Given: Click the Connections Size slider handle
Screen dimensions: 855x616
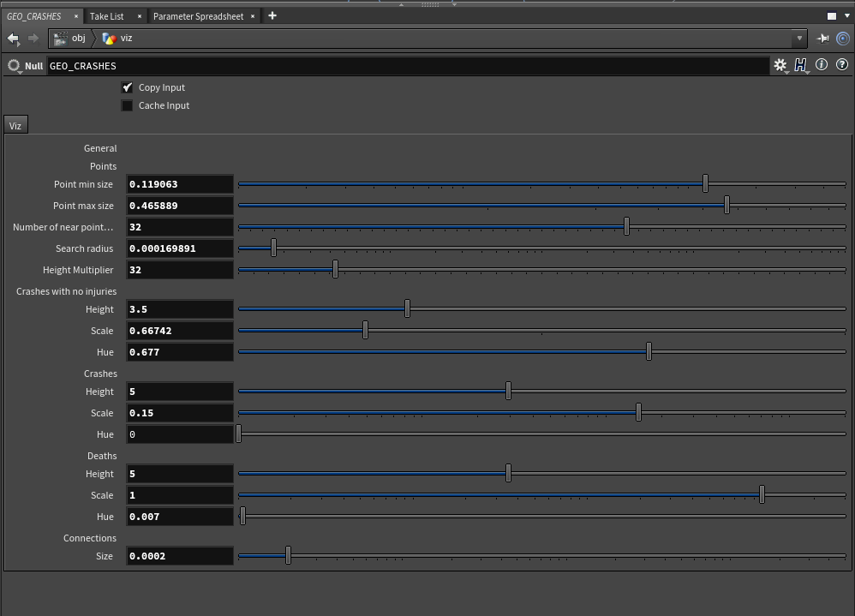Looking at the screenshot, I should point(288,555).
